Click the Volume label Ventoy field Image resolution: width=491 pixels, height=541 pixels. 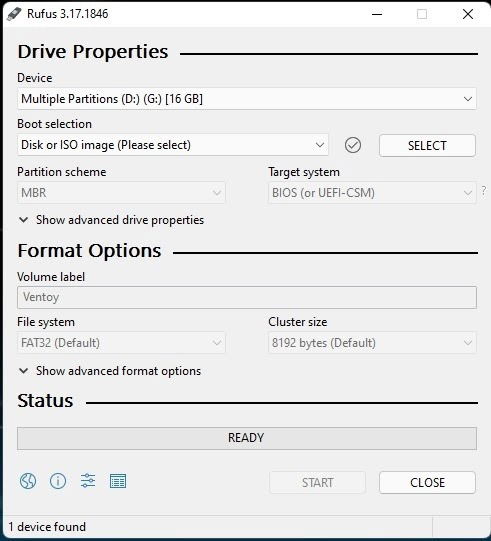[x=247, y=297]
